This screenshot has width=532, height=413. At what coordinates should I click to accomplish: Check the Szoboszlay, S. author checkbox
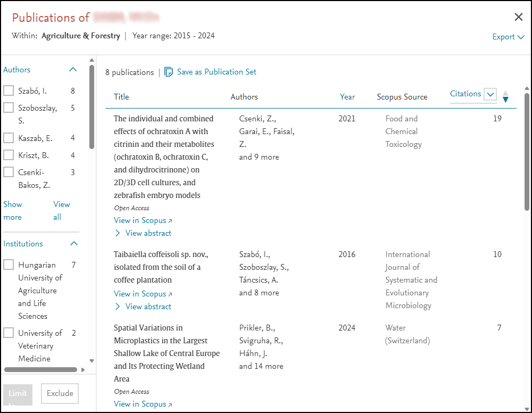[9, 108]
